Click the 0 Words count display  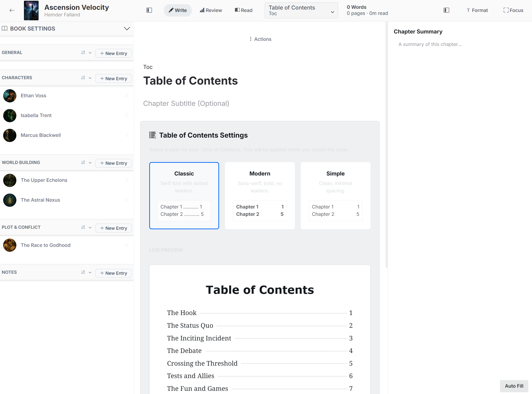357,7
